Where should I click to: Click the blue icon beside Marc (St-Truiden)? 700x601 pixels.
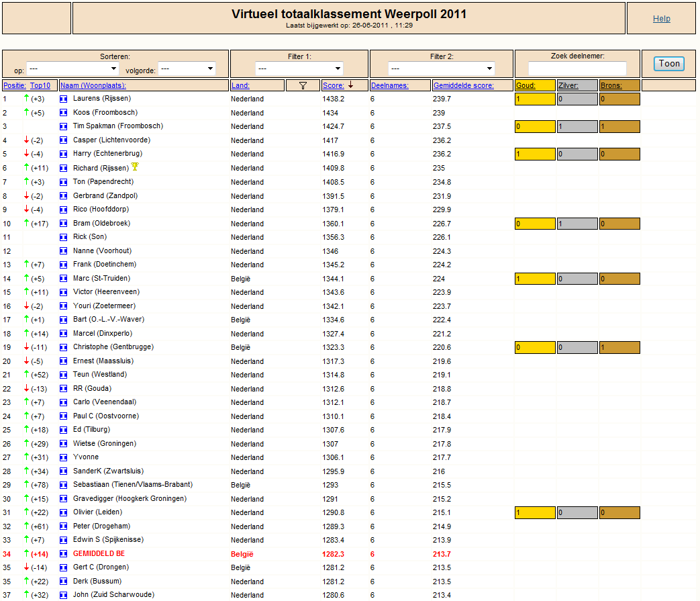click(63, 279)
